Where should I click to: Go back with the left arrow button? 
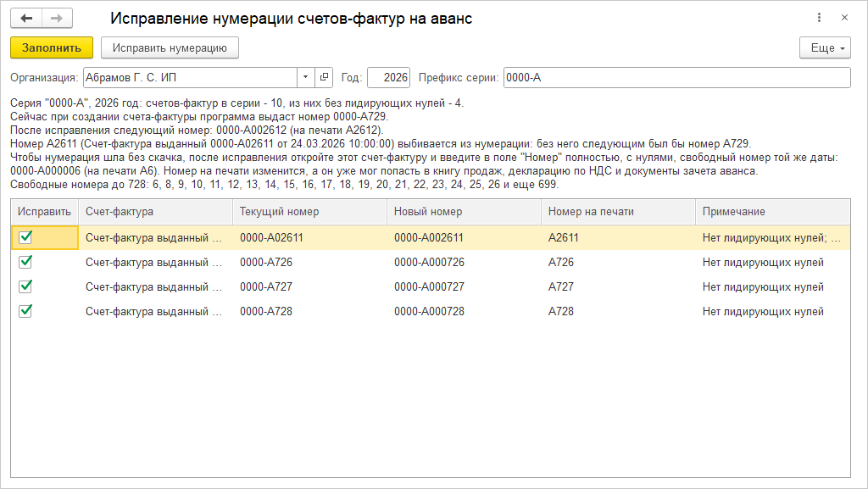26,19
